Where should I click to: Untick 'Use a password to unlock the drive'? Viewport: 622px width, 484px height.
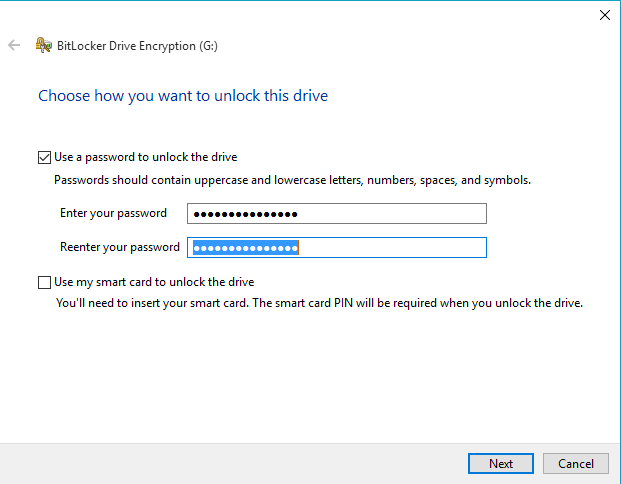coord(44,157)
